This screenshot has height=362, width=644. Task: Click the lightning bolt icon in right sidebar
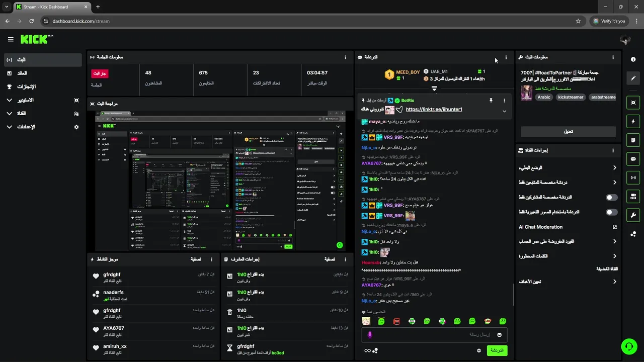(x=633, y=121)
